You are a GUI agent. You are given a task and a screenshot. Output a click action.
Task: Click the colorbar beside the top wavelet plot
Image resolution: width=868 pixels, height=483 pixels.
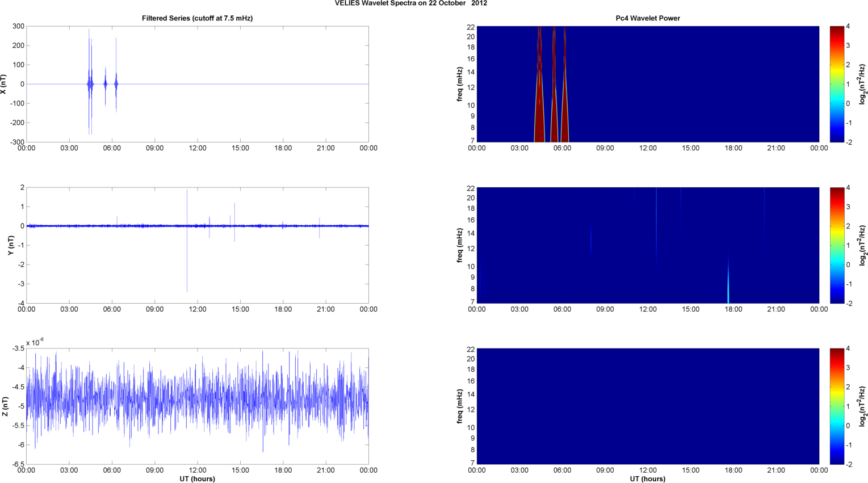tap(837, 84)
